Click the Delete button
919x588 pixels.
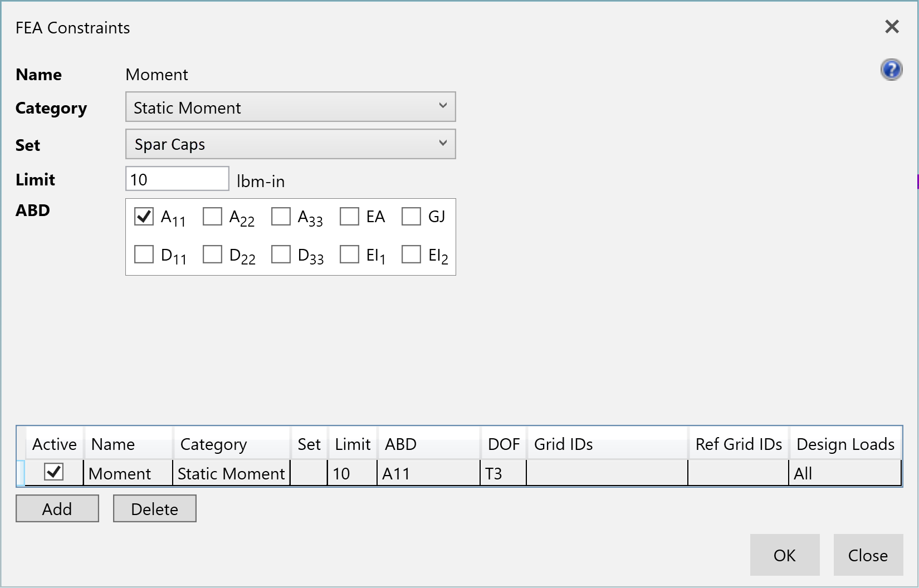coord(155,508)
